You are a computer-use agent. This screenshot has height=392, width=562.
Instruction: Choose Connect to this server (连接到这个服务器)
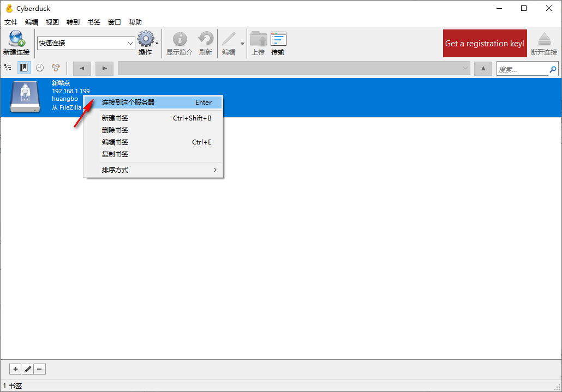click(153, 102)
